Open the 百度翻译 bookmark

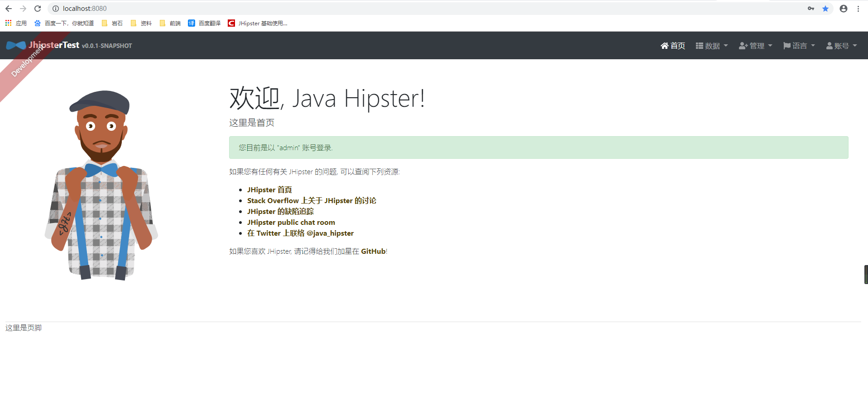pyautogui.click(x=204, y=23)
